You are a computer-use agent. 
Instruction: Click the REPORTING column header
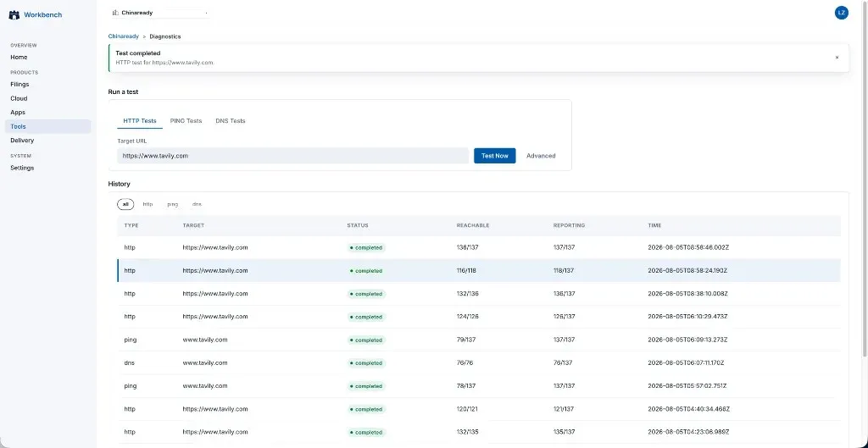569,225
